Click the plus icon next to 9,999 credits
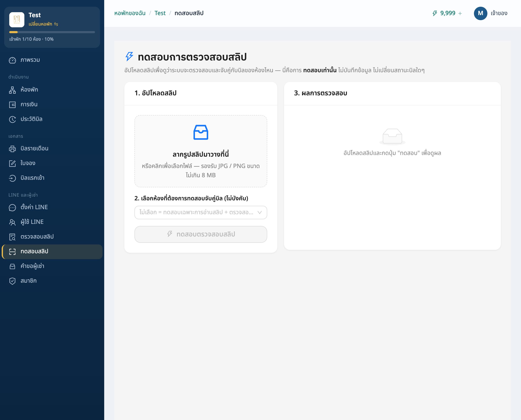 pyautogui.click(x=460, y=14)
